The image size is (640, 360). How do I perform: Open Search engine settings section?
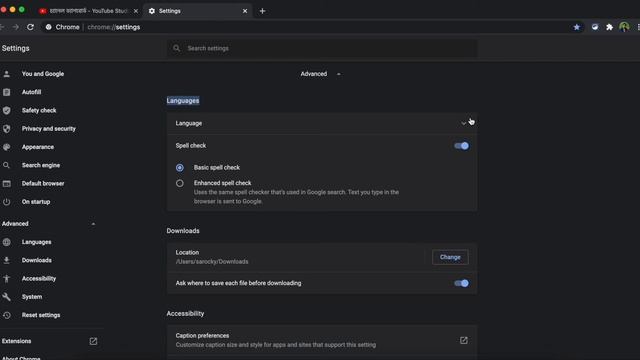click(x=41, y=165)
